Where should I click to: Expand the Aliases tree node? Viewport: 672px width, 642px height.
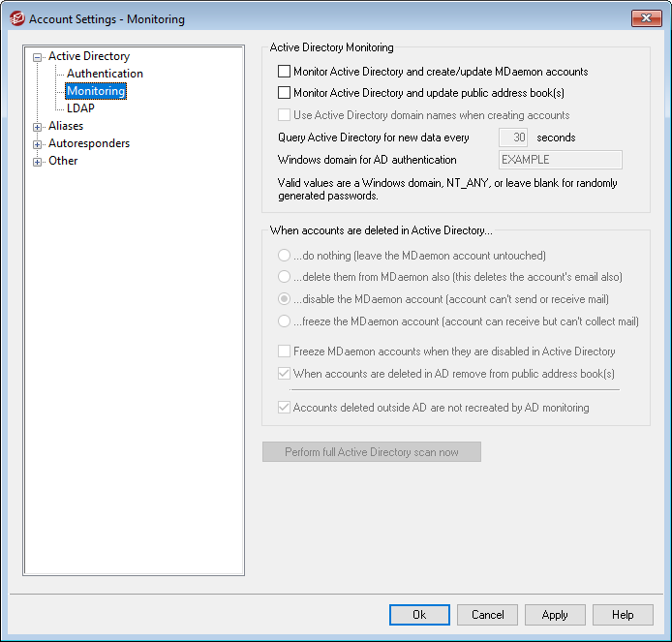[38, 127]
